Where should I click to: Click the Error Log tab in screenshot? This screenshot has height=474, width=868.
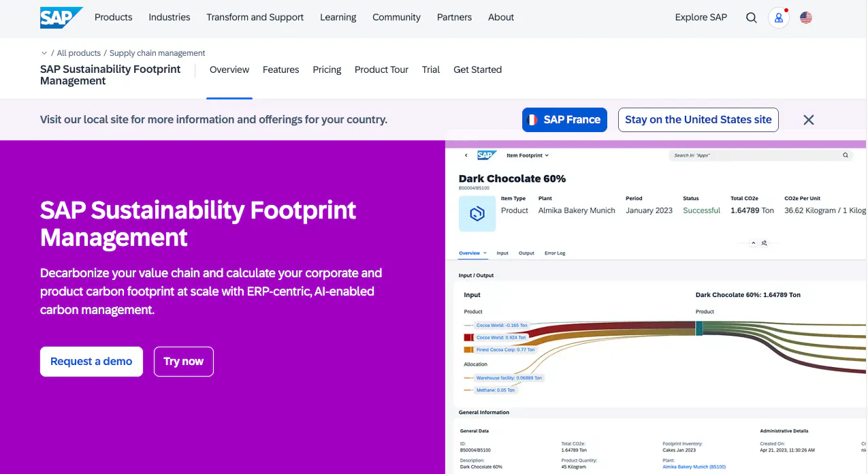tap(555, 253)
